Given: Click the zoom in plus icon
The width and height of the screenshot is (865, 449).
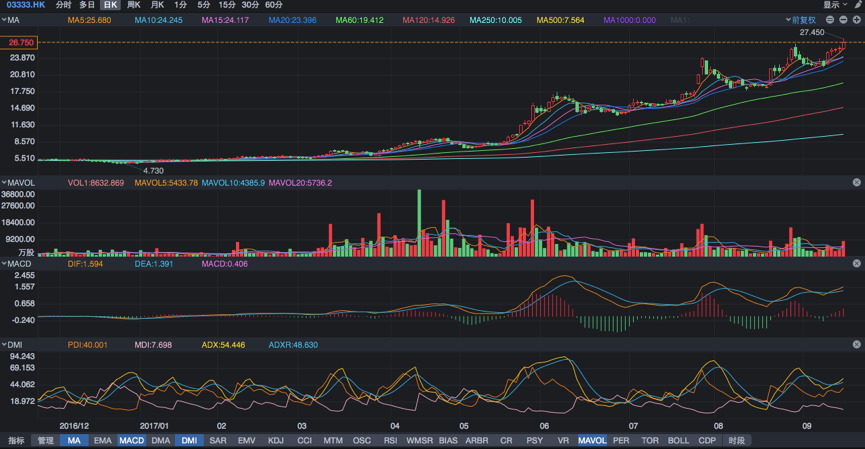Looking at the screenshot, I should (x=857, y=20).
